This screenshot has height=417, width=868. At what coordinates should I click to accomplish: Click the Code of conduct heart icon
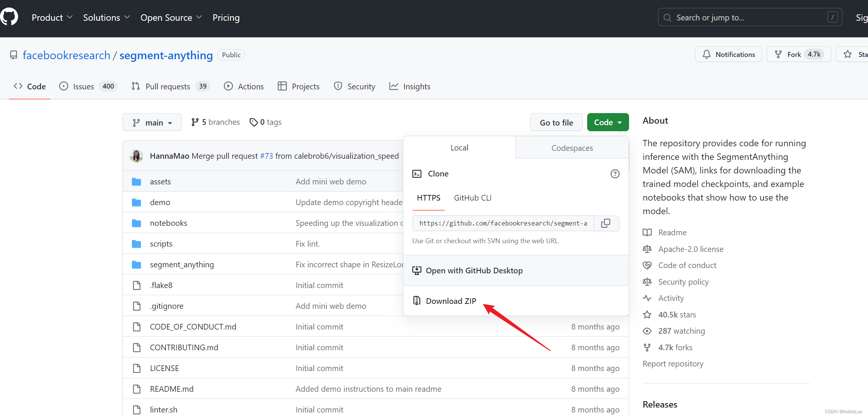pyautogui.click(x=647, y=265)
